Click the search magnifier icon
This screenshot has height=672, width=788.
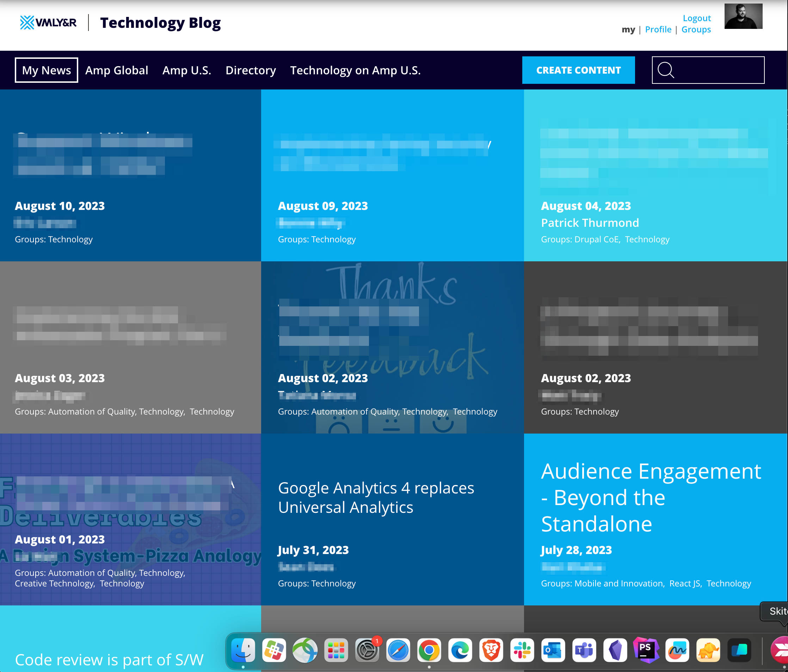[666, 70]
